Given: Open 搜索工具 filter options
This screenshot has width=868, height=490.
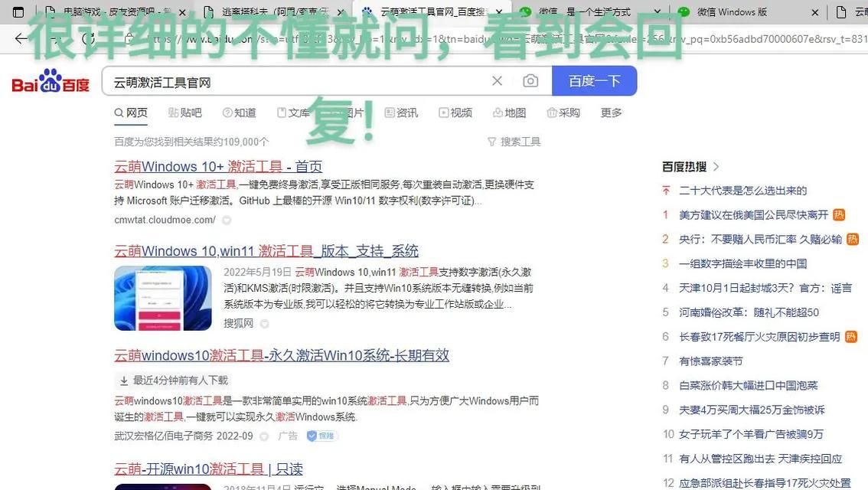Looking at the screenshot, I should coord(514,142).
